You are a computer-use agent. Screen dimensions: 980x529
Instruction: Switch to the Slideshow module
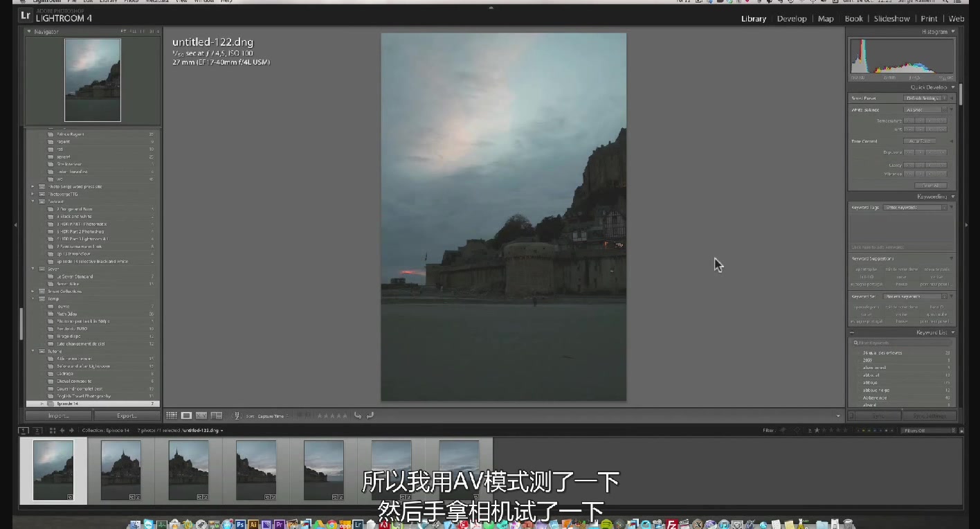click(x=891, y=19)
